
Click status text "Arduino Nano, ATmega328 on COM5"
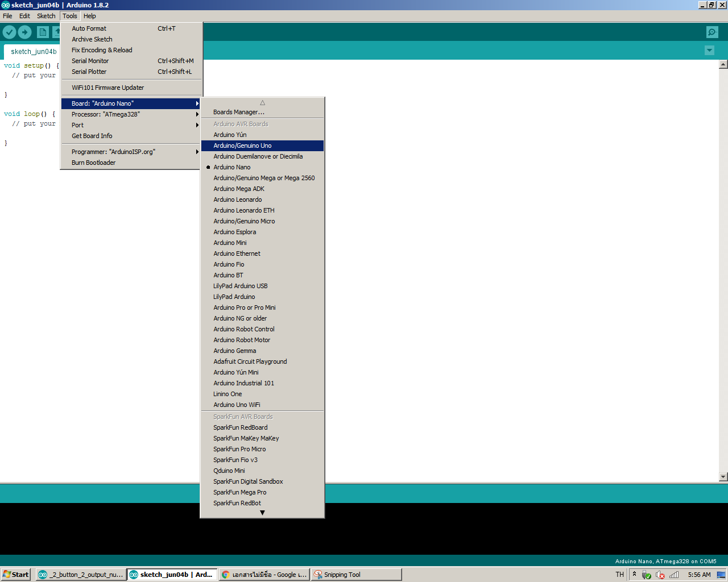coord(665,562)
